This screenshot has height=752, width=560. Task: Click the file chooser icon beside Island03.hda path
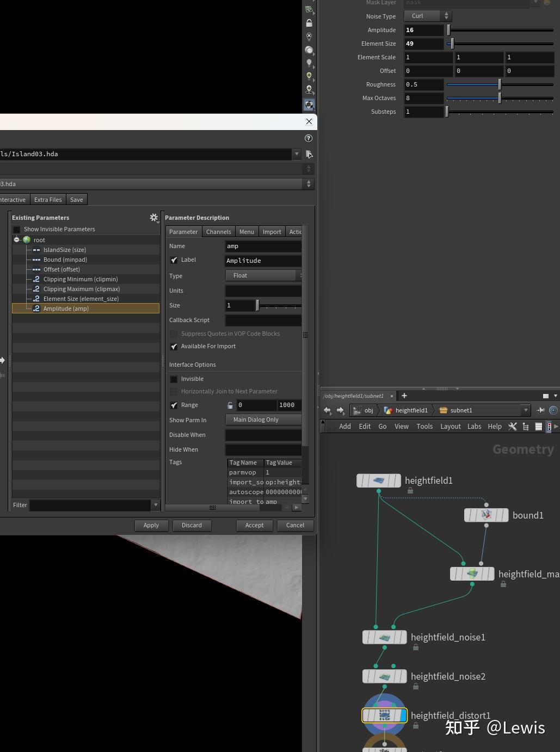pos(309,154)
